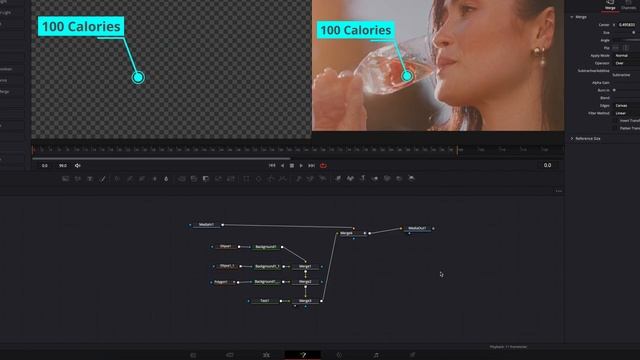640x360 pixels.
Task: Switch to the Channels tab in the Inspector
Action: coord(629,5)
